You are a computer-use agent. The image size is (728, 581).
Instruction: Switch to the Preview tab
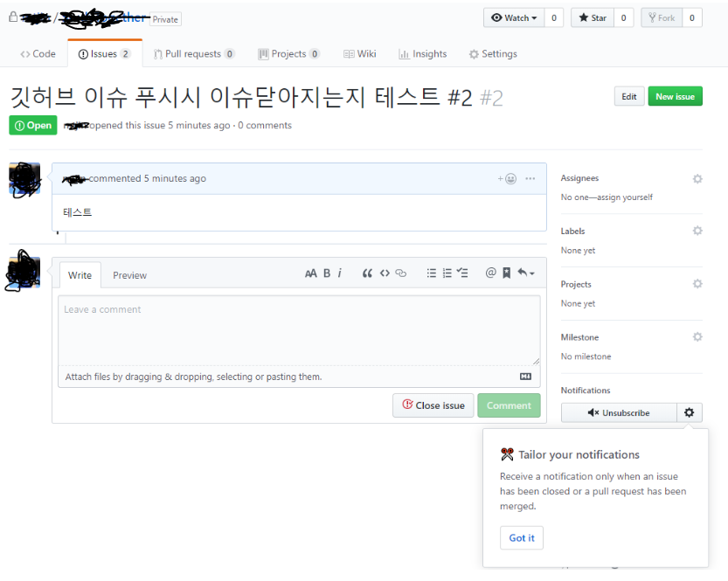(129, 275)
